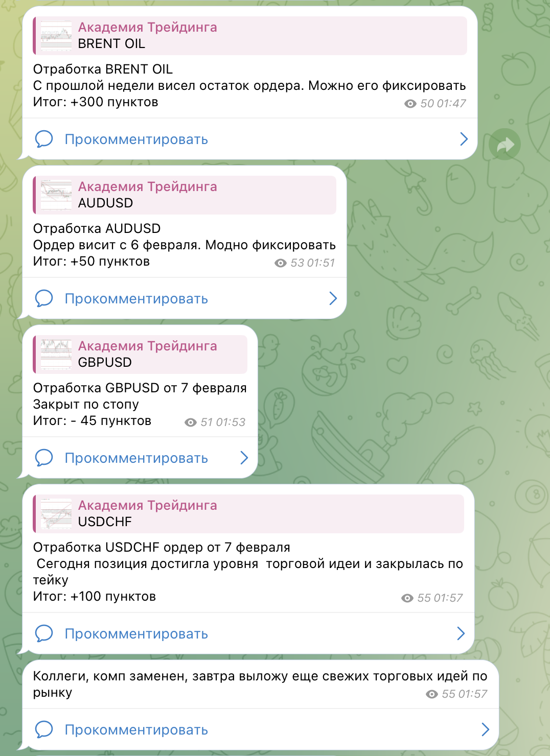Click views eye icon on BRENT OIL post
550x756 pixels.
(410, 104)
